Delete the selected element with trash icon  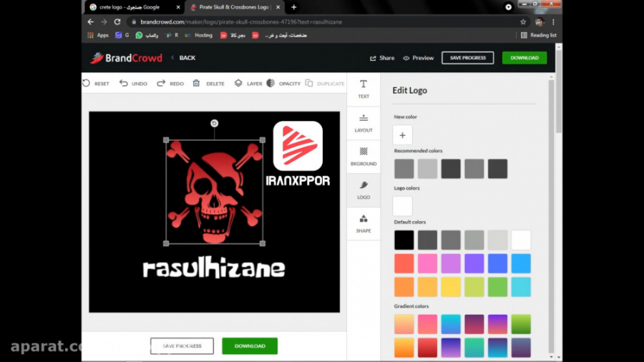(197, 83)
